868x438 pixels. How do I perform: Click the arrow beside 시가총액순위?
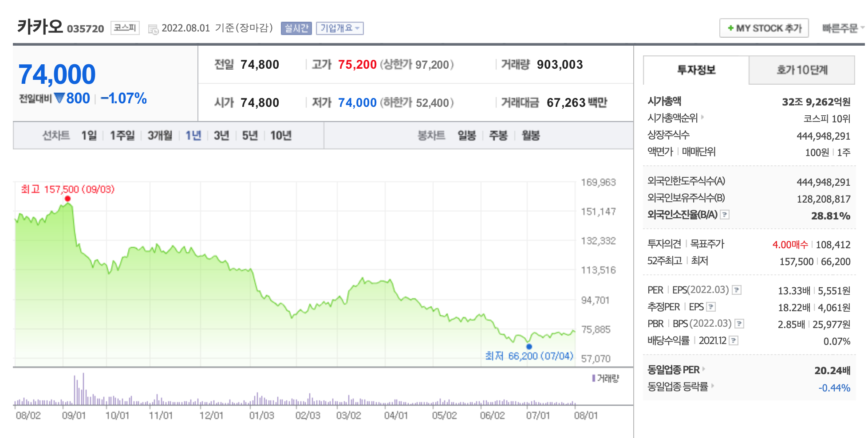[702, 117]
